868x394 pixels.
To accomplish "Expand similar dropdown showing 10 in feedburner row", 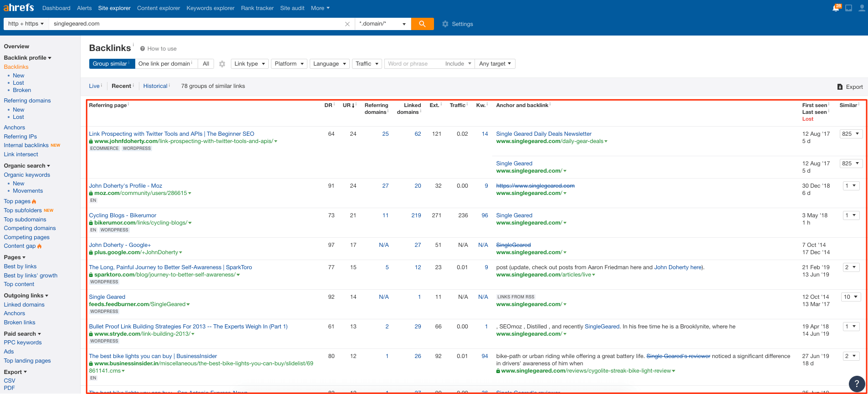I will [851, 297].
